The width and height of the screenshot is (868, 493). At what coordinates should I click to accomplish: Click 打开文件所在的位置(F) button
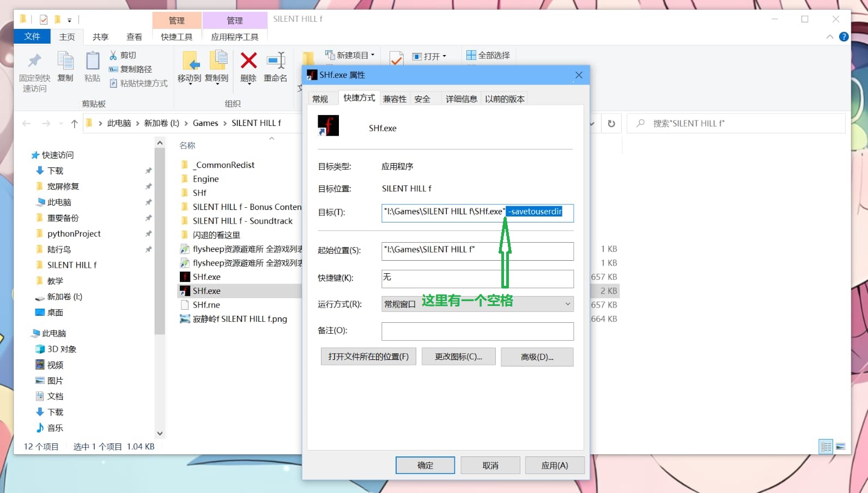point(368,357)
